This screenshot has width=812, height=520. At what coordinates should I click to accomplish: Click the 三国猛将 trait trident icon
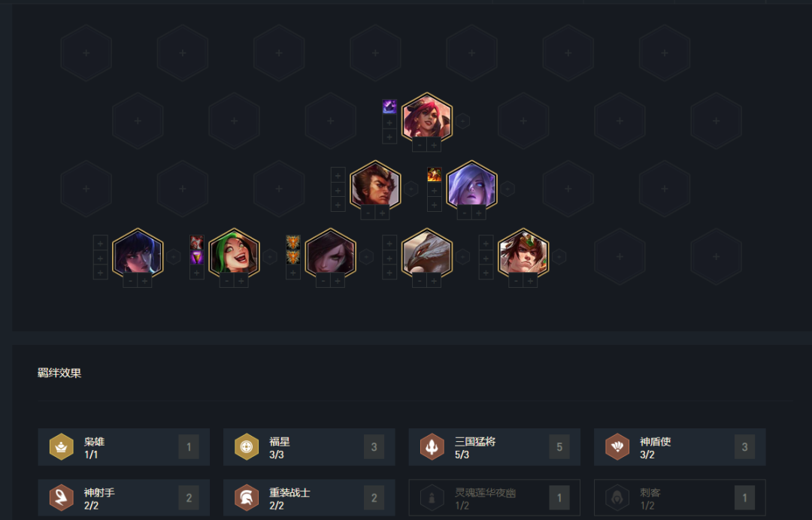click(x=432, y=446)
